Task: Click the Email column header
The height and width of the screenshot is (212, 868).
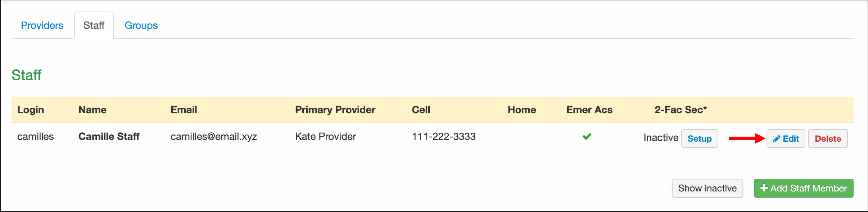Action: point(184,110)
